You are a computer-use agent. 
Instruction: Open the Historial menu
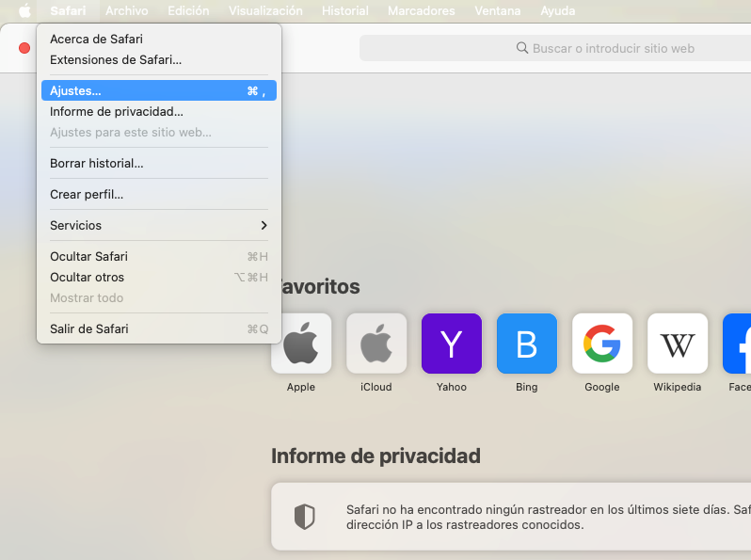[x=345, y=11]
